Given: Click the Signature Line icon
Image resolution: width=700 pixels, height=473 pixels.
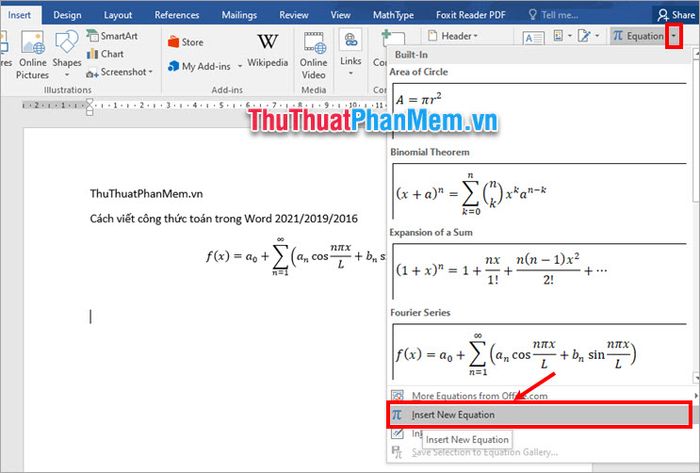Looking at the screenshot, I should point(584,35).
